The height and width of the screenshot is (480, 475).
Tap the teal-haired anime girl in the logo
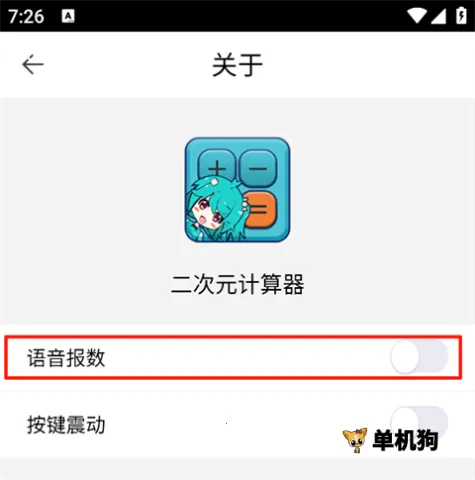[215, 209]
